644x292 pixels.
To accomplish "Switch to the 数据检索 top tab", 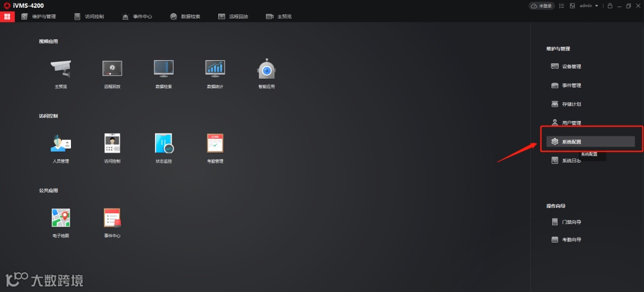I will click(185, 17).
